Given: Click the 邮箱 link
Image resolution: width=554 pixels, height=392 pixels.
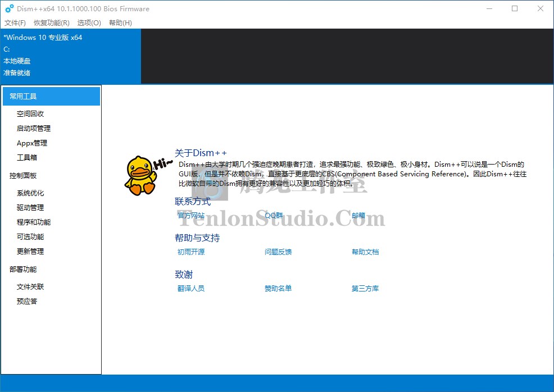Looking at the screenshot, I should (x=358, y=216).
